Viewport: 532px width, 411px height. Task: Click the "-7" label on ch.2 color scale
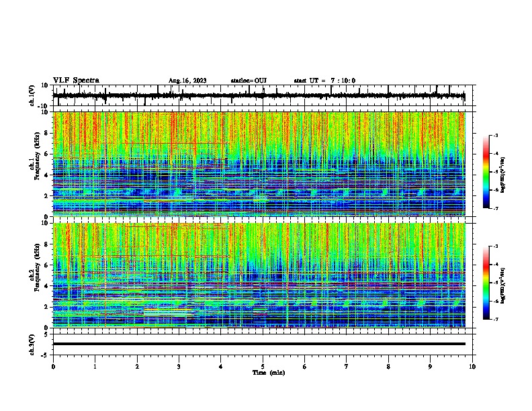point(495,320)
